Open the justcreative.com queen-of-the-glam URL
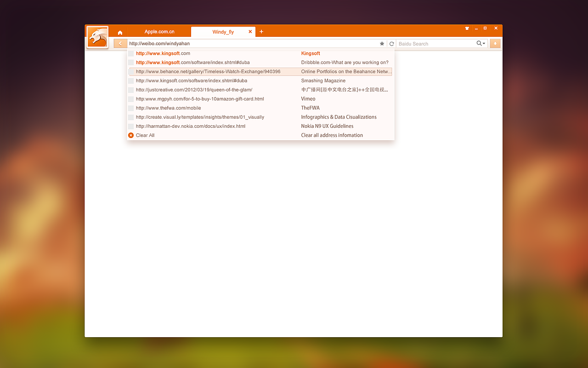This screenshot has width=588, height=368. 194,90
